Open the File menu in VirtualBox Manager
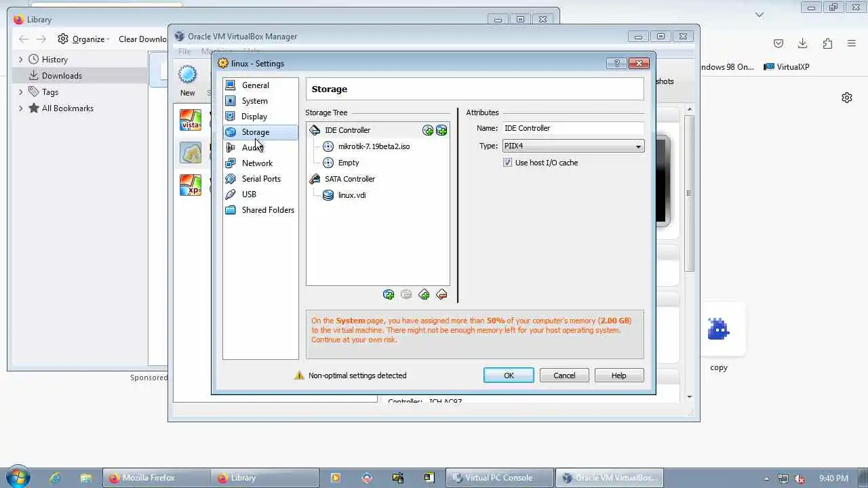 pyautogui.click(x=184, y=52)
